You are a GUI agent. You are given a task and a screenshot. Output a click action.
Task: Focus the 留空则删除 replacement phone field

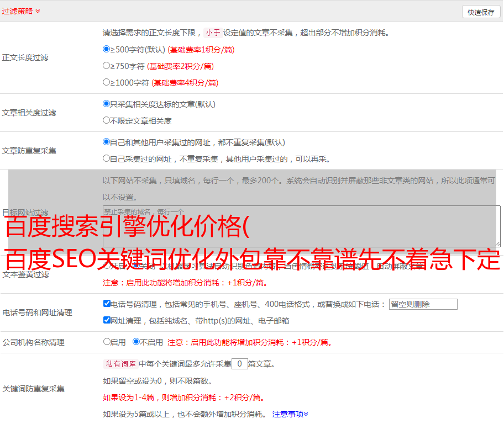pyautogui.click(x=423, y=304)
